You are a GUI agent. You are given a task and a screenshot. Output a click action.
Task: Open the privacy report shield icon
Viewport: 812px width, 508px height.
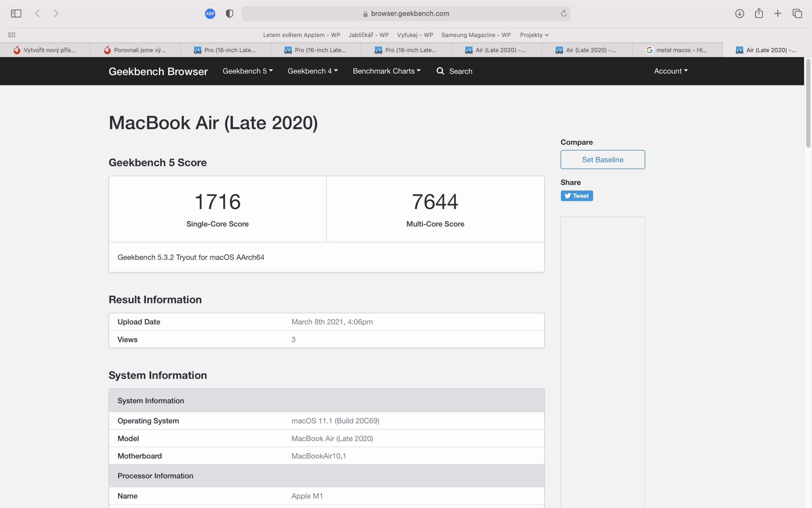[230, 13]
